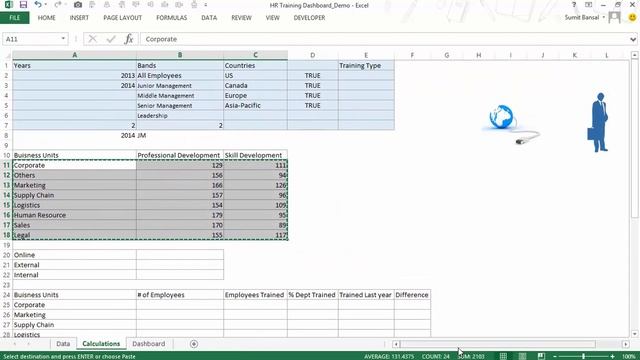The image size is (640, 360).
Task: Click the zoom in plus button
Action: tap(612, 356)
